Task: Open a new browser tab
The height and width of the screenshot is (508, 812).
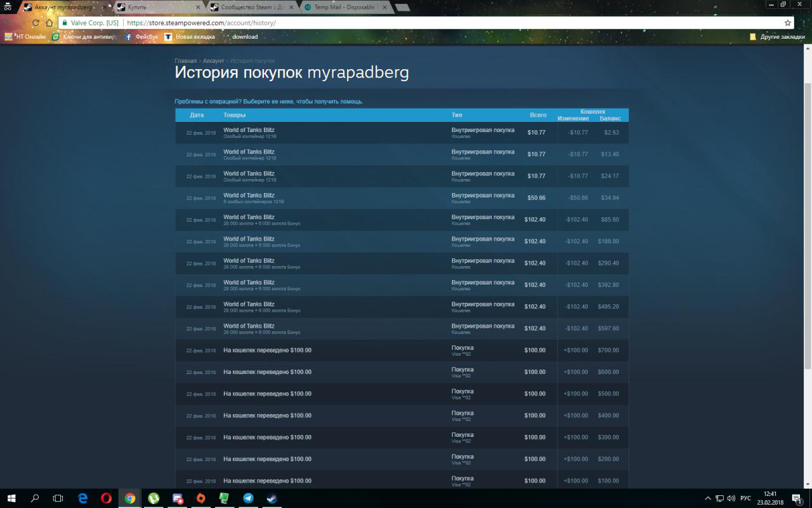Action: 402,8
